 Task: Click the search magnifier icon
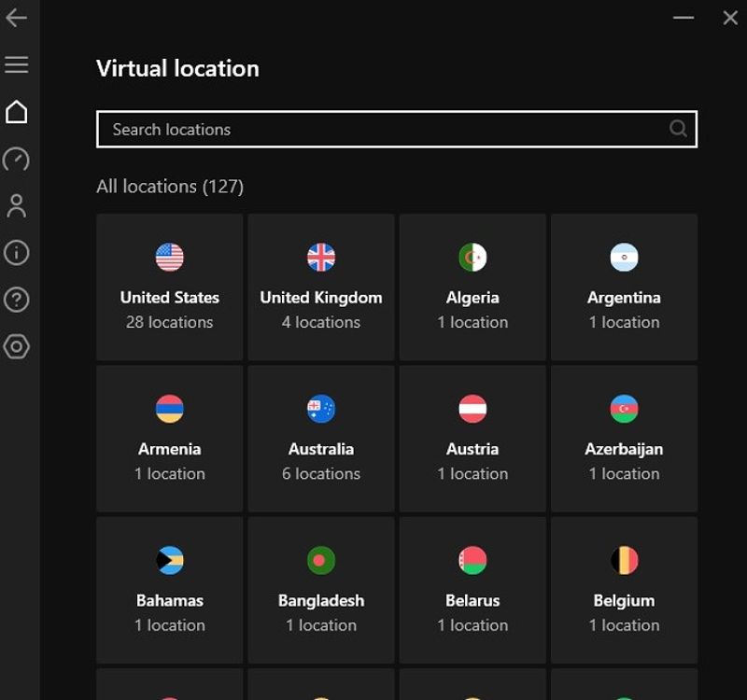pos(678,129)
